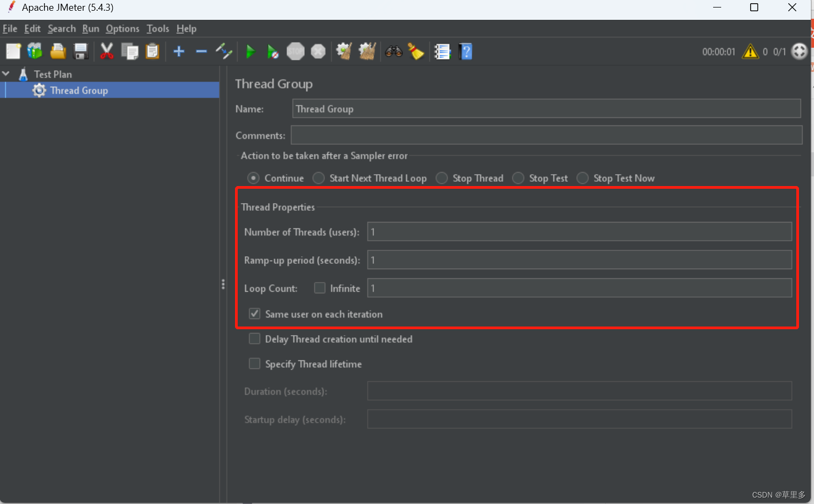Click the Loop Count input field

[x=580, y=288]
